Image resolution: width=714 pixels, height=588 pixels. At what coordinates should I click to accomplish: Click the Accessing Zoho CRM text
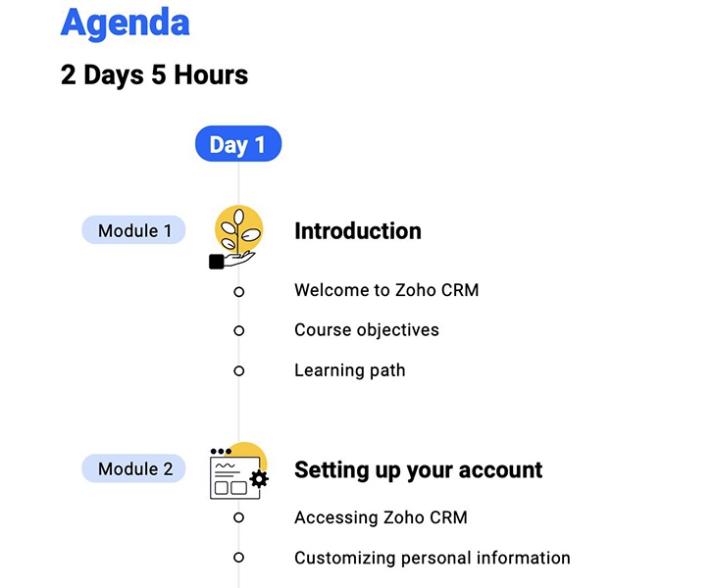(381, 517)
